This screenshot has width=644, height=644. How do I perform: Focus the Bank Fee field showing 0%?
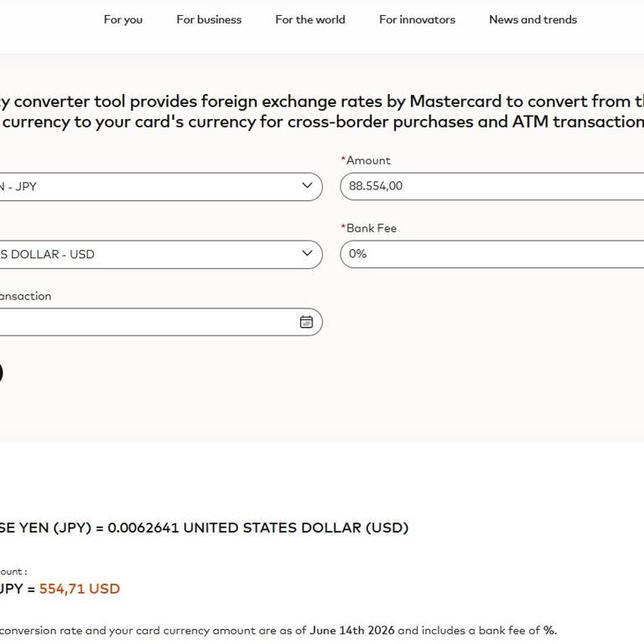click(x=492, y=254)
